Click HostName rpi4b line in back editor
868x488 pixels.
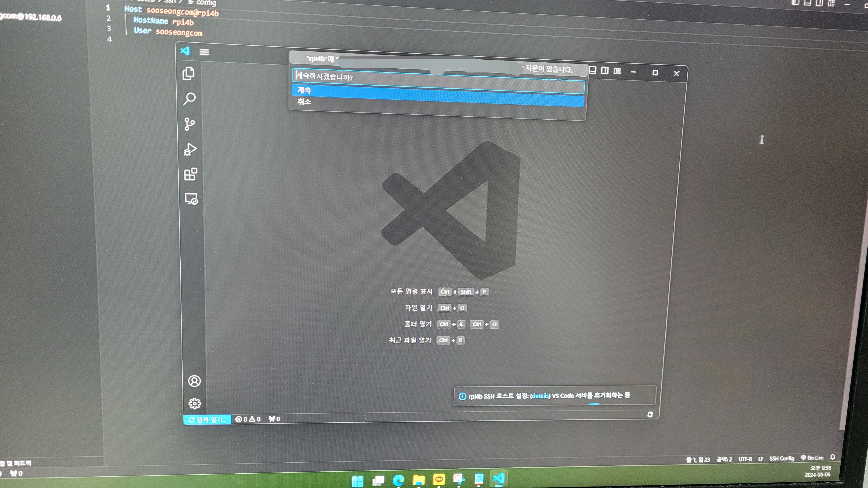tap(163, 21)
